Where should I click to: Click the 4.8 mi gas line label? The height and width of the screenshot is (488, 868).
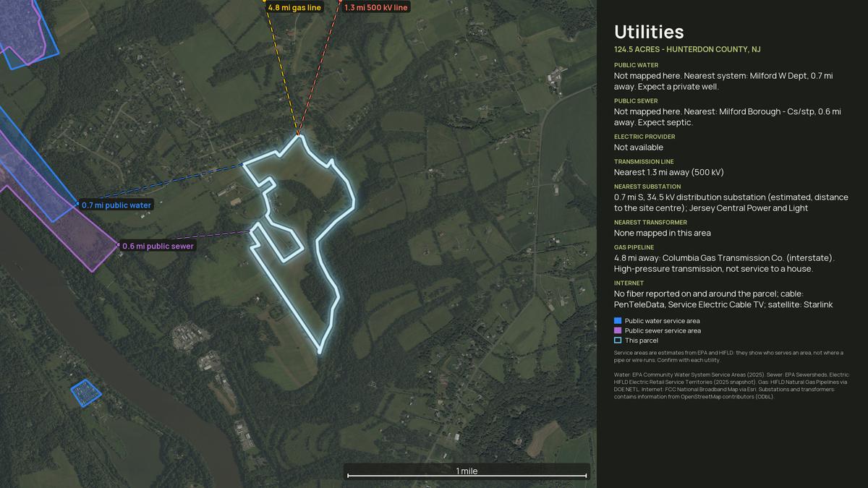pos(294,8)
